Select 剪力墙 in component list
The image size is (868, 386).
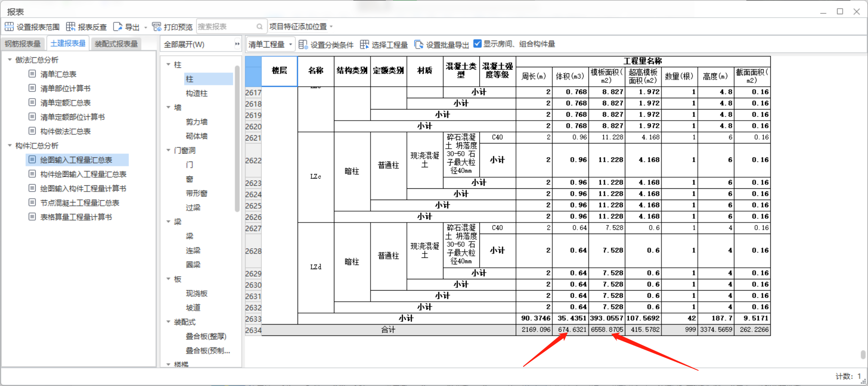click(196, 122)
